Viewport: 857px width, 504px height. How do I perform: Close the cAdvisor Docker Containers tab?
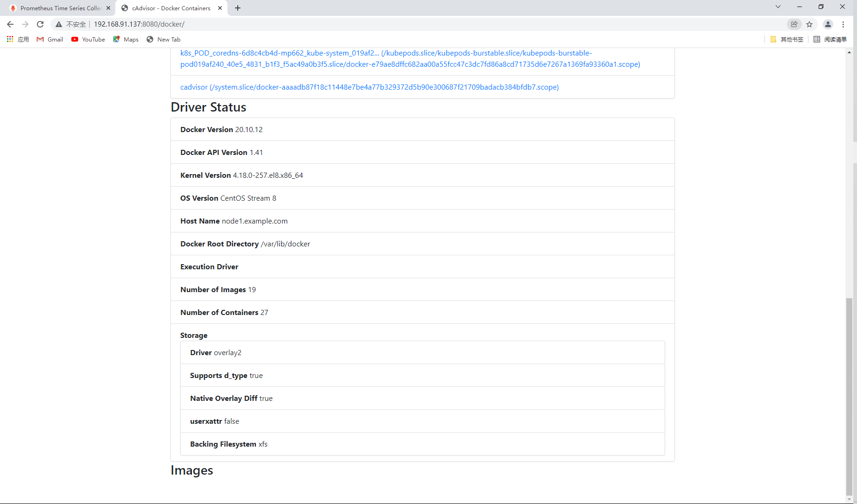[x=220, y=8]
